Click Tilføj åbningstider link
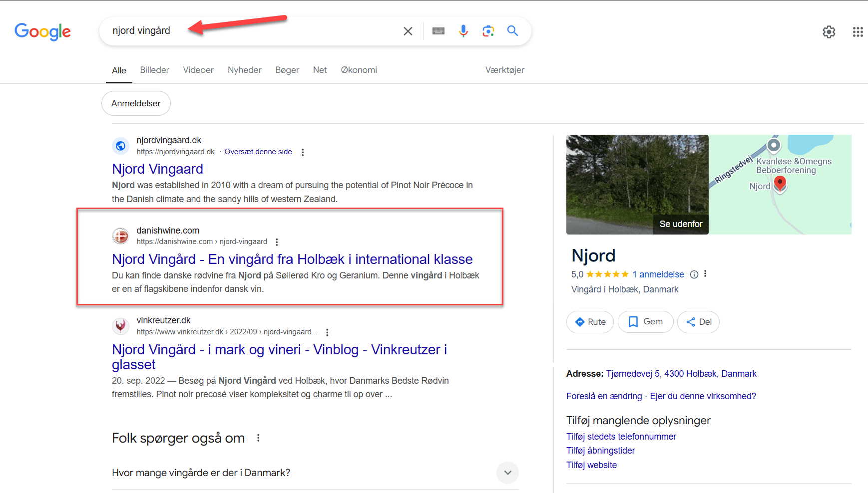The width and height of the screenshot is (868, 493). tap(600, 451)
